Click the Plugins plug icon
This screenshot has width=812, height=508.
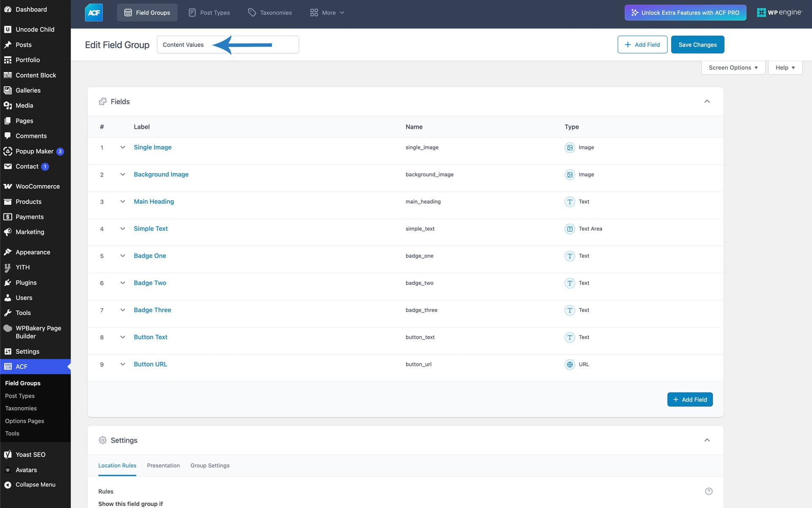pos(8,282)
